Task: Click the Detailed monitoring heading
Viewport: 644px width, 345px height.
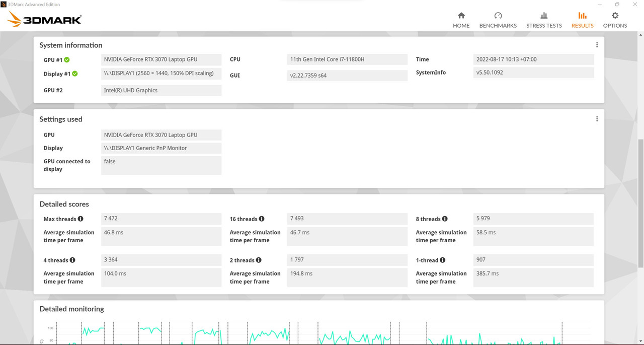Action: tap(71, 309)
